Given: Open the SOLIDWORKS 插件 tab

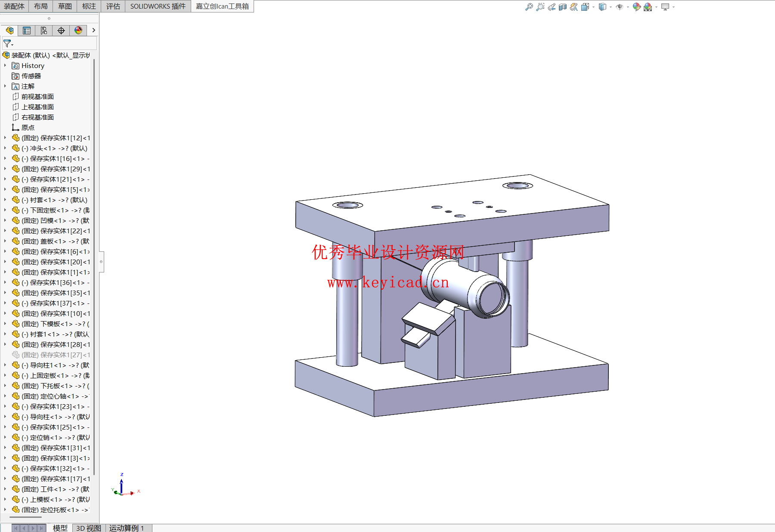Looking at the screenshot, I should click(158, 6).
